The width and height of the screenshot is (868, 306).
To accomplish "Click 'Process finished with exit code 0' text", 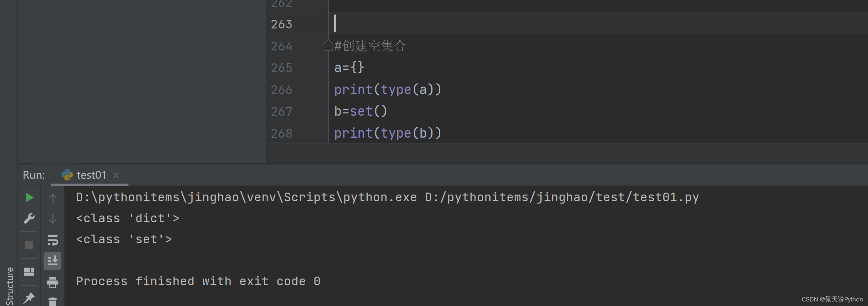I will point(198,281).
